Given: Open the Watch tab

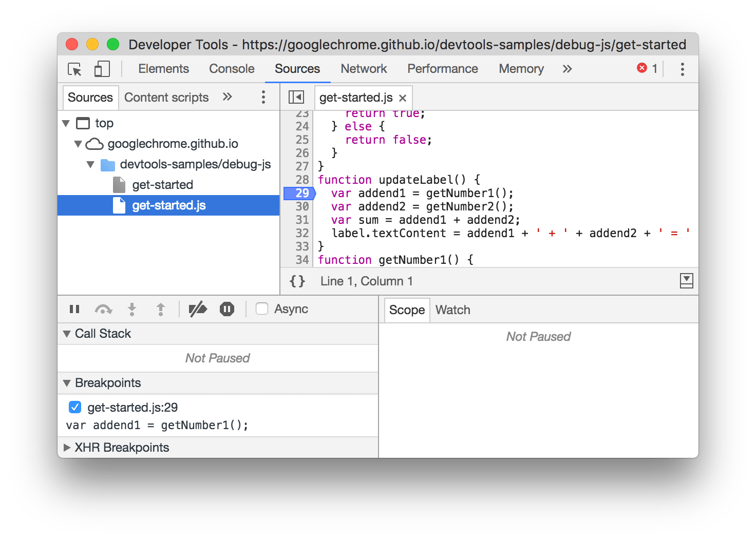Looking at the screenshot, I should coord(452,310).
